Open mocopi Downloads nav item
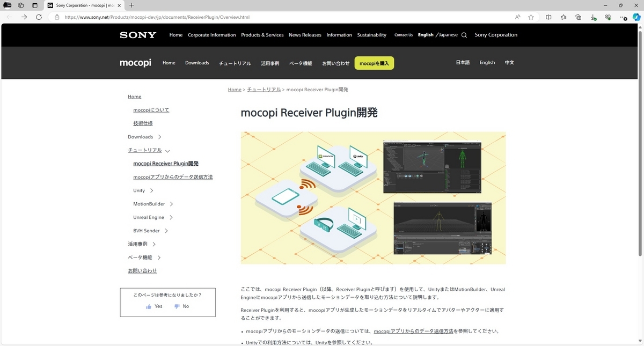 (197, 63)
